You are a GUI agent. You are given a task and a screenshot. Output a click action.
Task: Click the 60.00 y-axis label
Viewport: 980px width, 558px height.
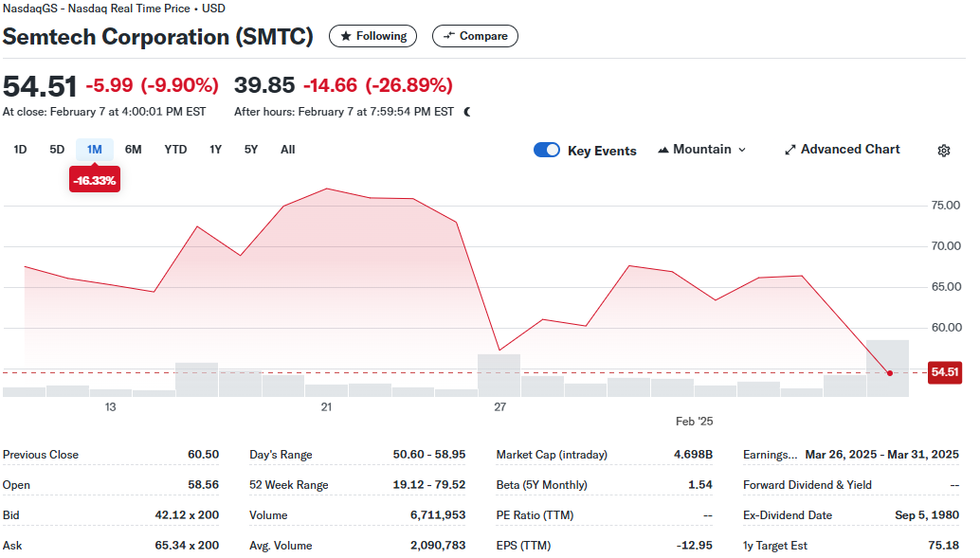(x=946, y=328)
